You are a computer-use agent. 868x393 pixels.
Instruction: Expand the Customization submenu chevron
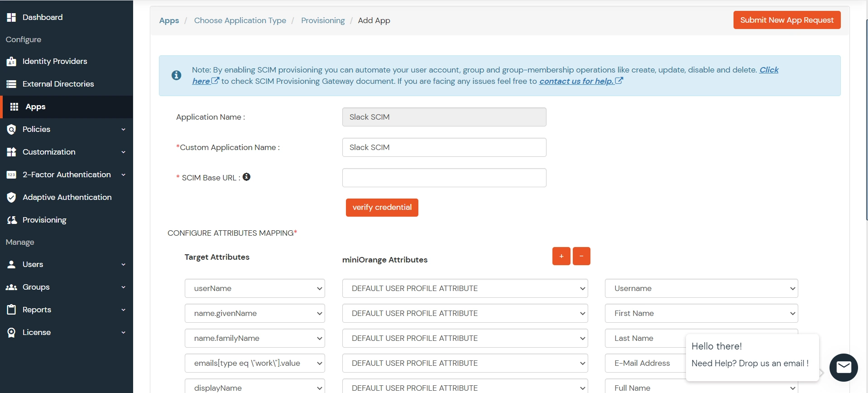123,152
